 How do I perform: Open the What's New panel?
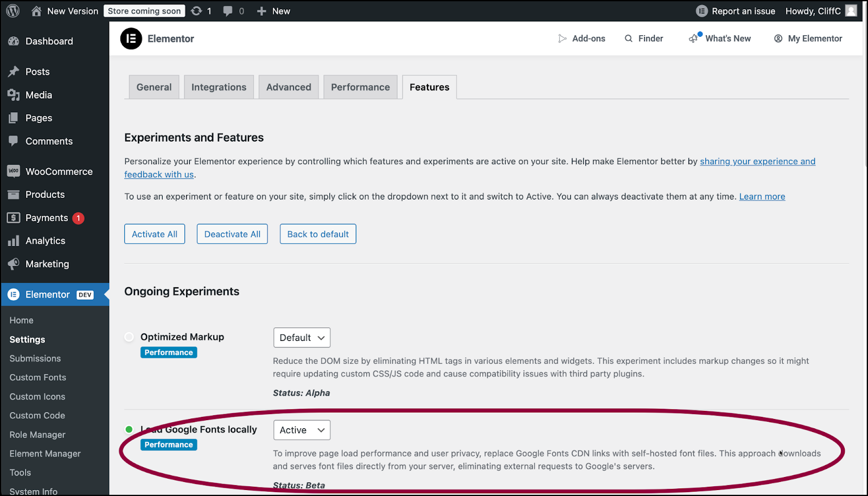point(720,38)
